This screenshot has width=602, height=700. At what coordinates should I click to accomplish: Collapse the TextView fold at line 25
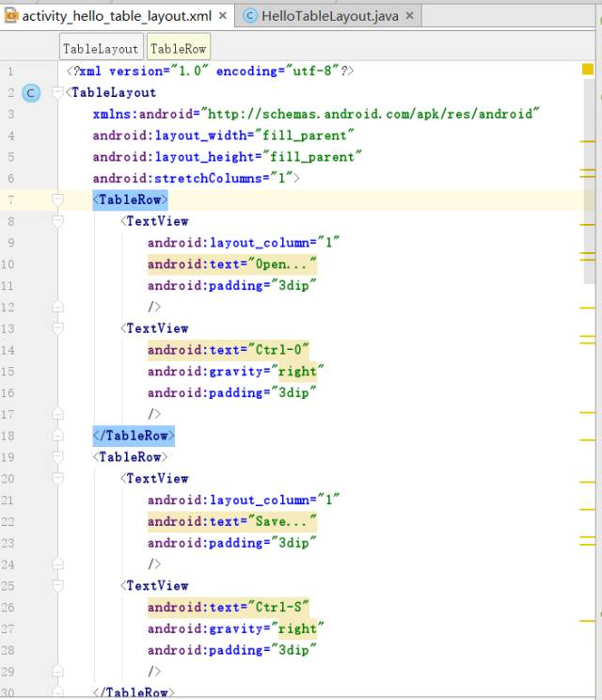[x=57, y=585]
